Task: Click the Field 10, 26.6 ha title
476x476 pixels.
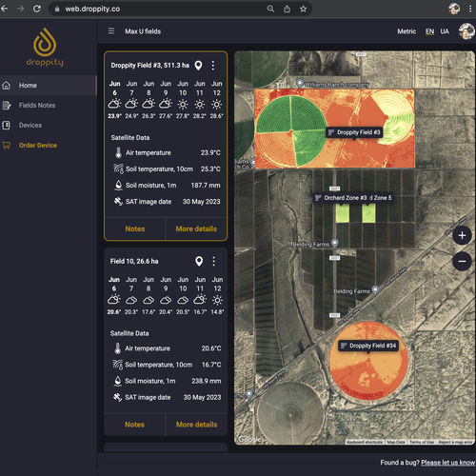Action: coord(134,261)
